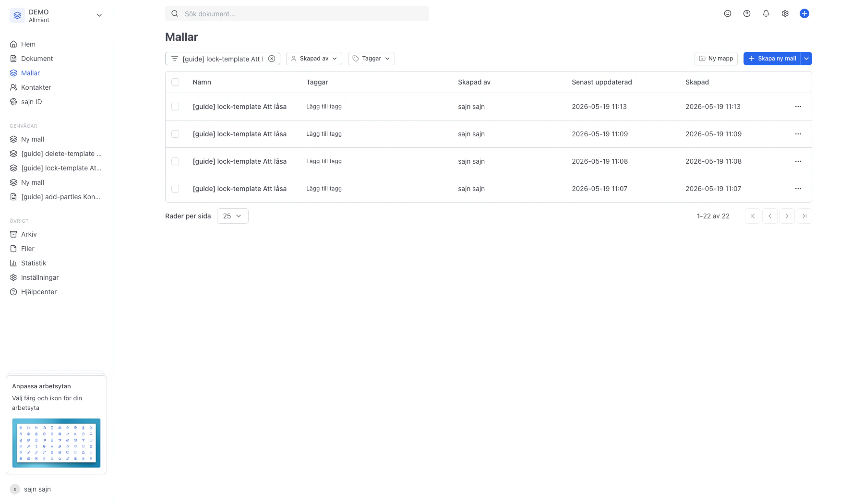
Task: Change rows per page from 25
Action: 233,216
